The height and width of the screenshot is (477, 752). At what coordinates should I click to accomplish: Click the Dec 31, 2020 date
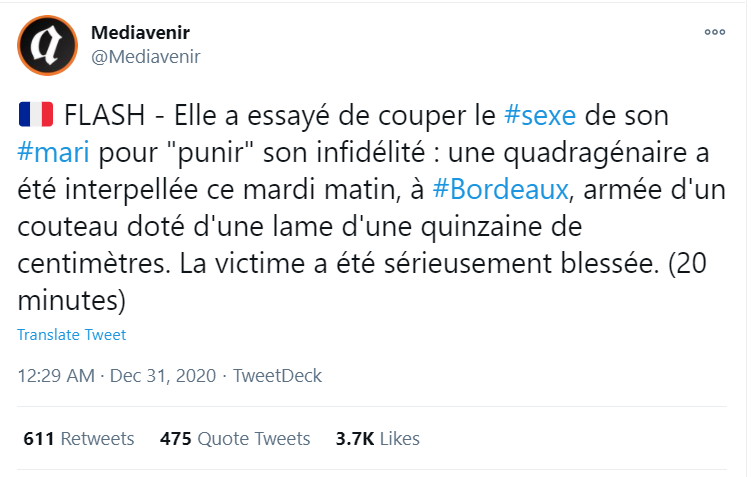[165, 376]
